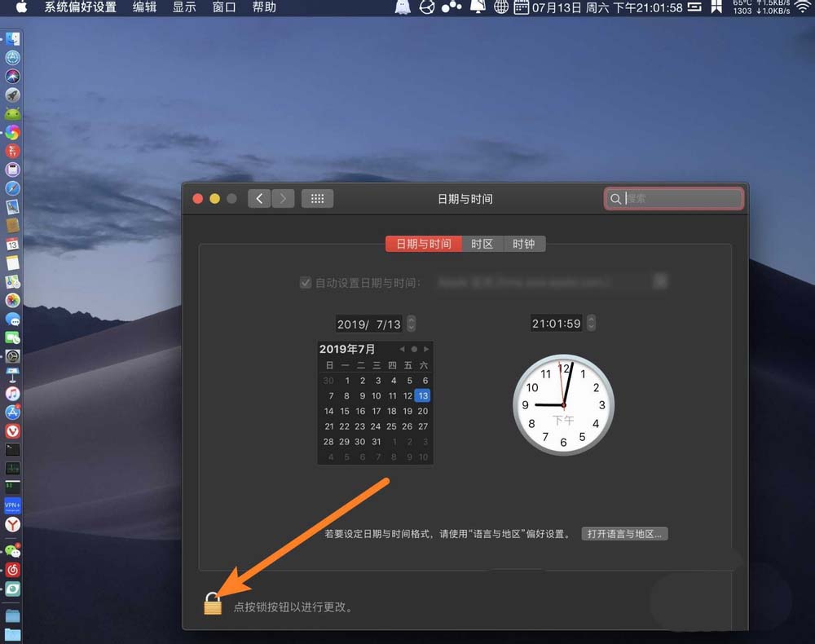Click the lock icon to allow changes
The image size is (815, 644).
coord(213,606)
